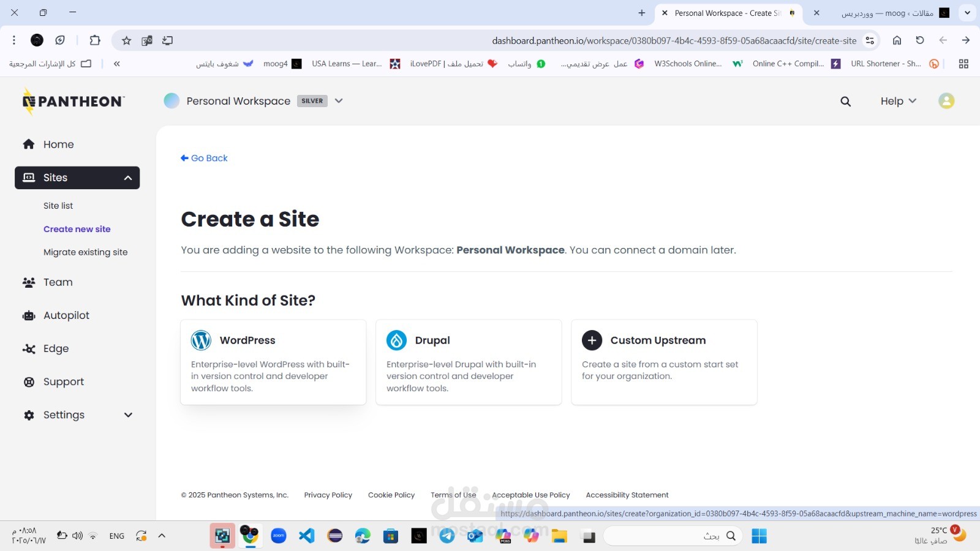Open the Personal Workspace switcher chevron
The width and height of the screenshot is (980, 551).
click(339, 101)
